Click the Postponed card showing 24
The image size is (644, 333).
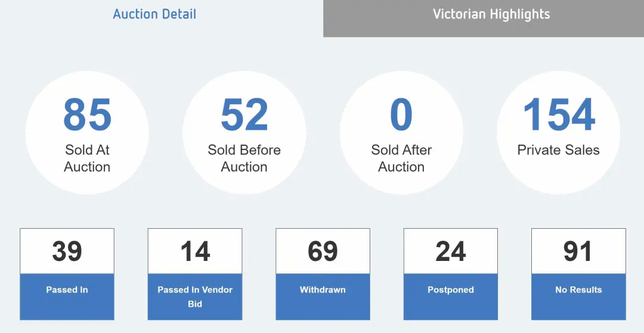click(451, 274)
